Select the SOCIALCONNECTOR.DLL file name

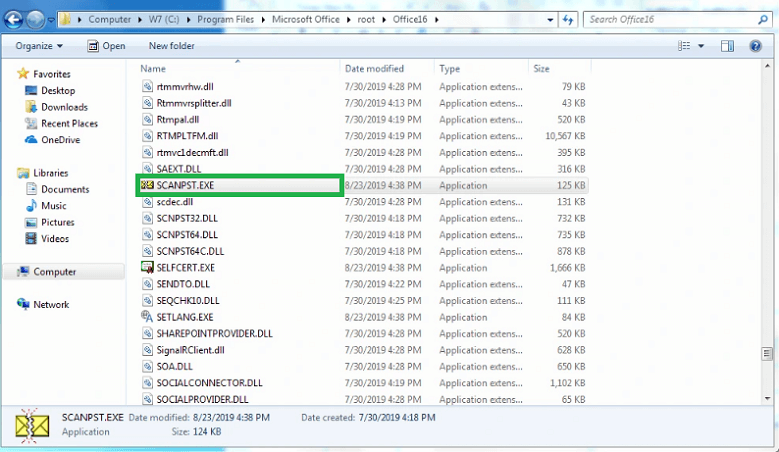point(209,382)
